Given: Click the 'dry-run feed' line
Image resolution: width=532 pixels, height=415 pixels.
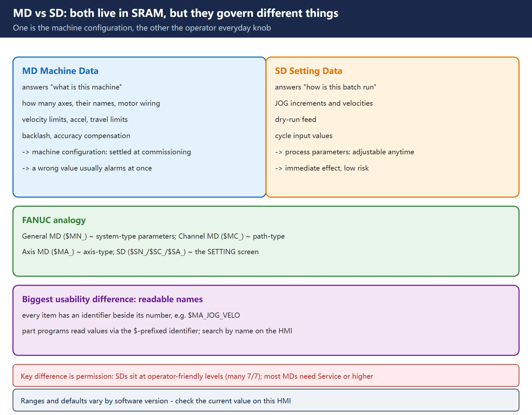Looking at the screenshot, I should 296,120.
